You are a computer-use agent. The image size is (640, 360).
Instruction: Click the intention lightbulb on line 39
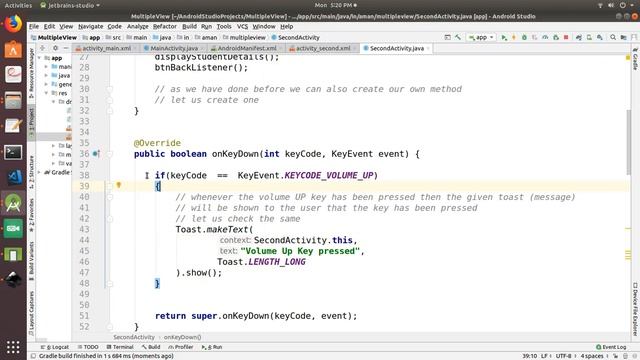(119, 185)
